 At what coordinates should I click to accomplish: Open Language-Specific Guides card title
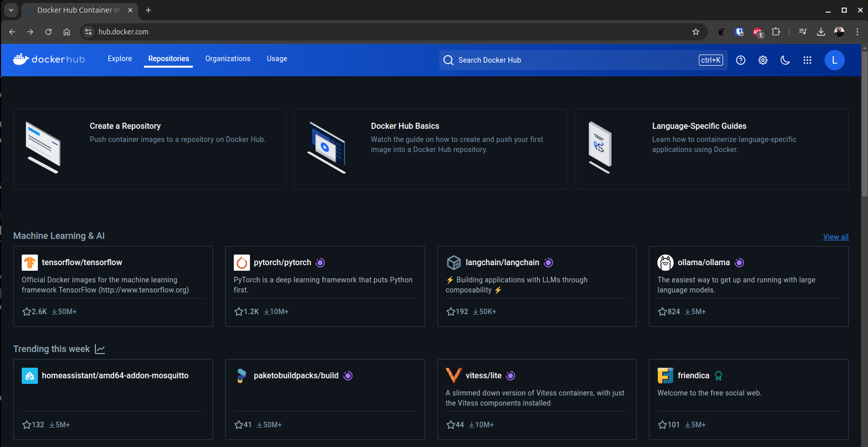[699, 126]
